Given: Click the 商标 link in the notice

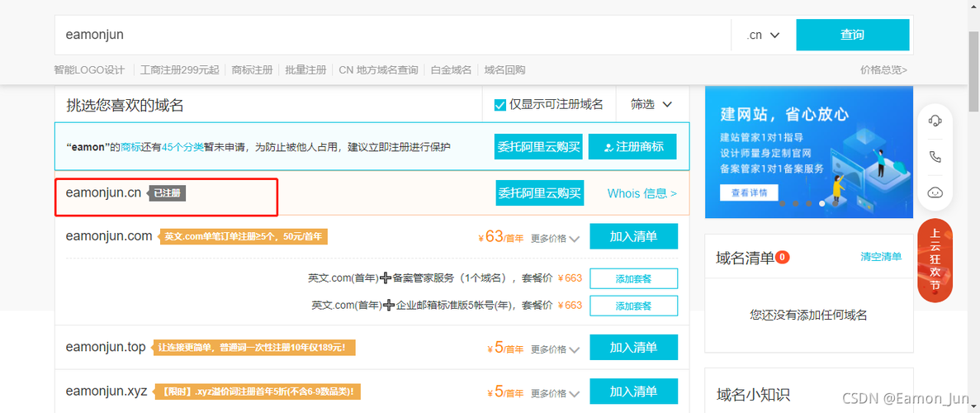Looking at the screenshot, I should pyautogui.click(x=130, y=147).
